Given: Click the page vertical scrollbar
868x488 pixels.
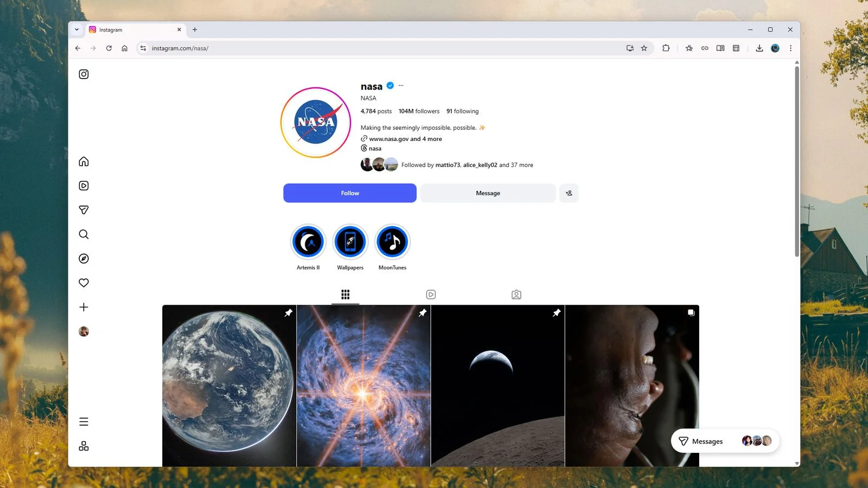Looking at the screenshot, I should (x=797, y=162).
